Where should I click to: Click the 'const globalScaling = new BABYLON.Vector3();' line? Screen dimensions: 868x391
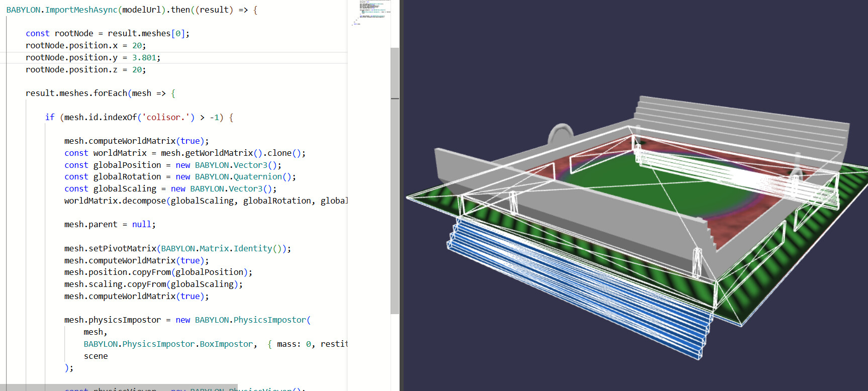point(170,189)
